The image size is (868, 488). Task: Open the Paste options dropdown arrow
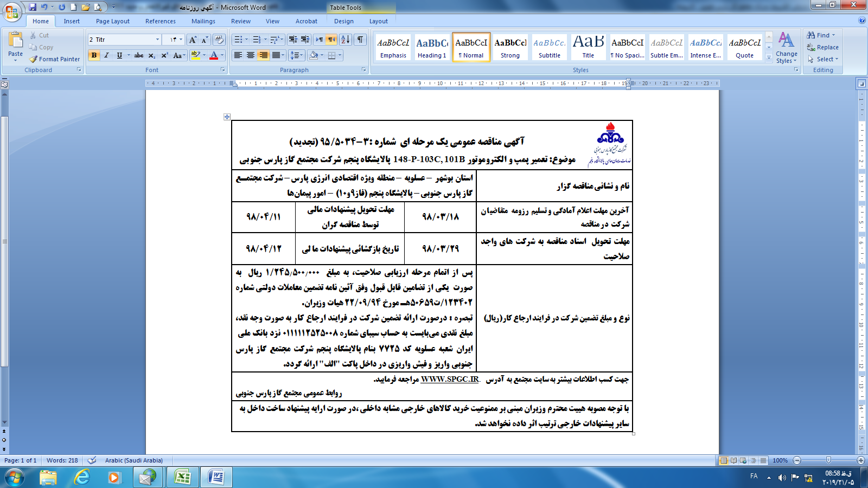click(x=16, y=60)
